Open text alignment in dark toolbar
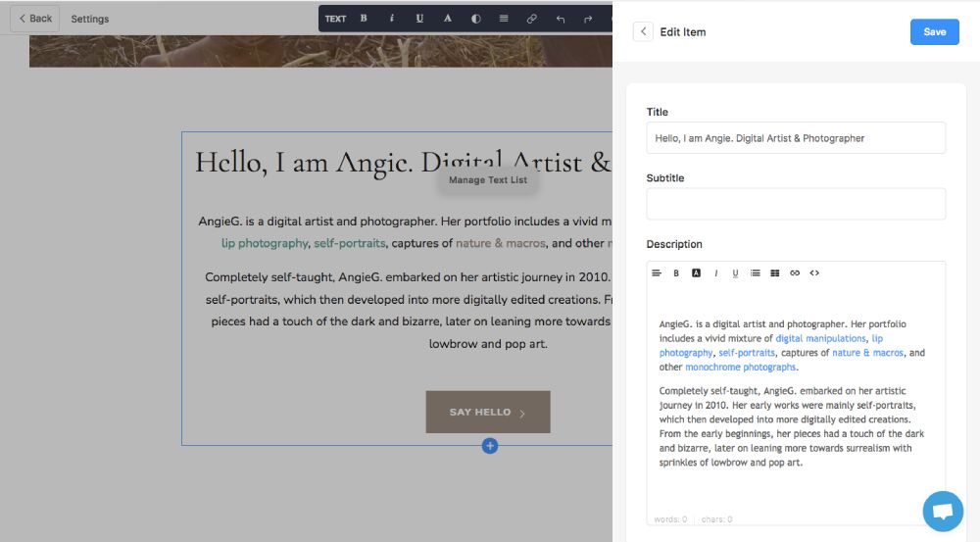 pyautogui.click(x=504, y=19)
